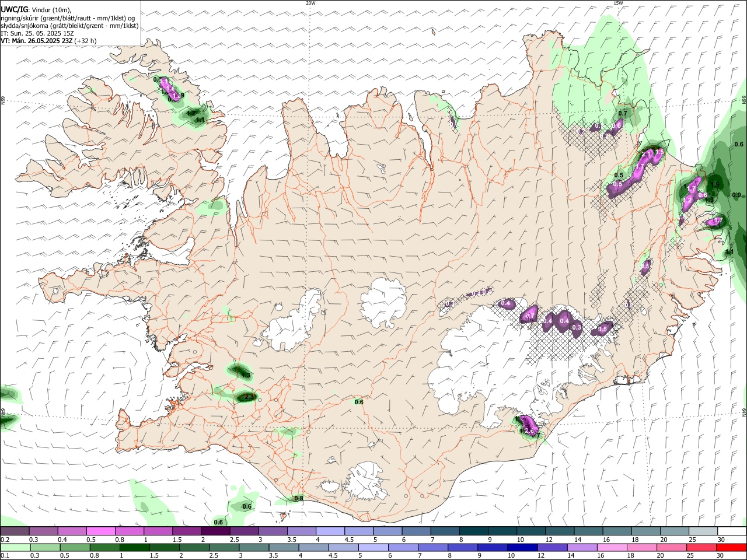Select bottom legend row swatch labeled 25

coord(702,547)
